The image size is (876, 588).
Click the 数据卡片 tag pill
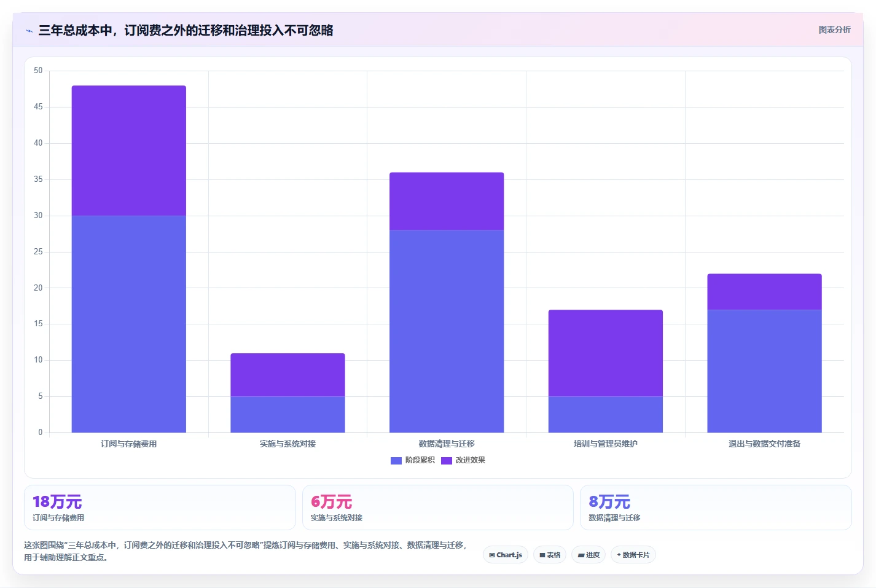pos(633,555)
